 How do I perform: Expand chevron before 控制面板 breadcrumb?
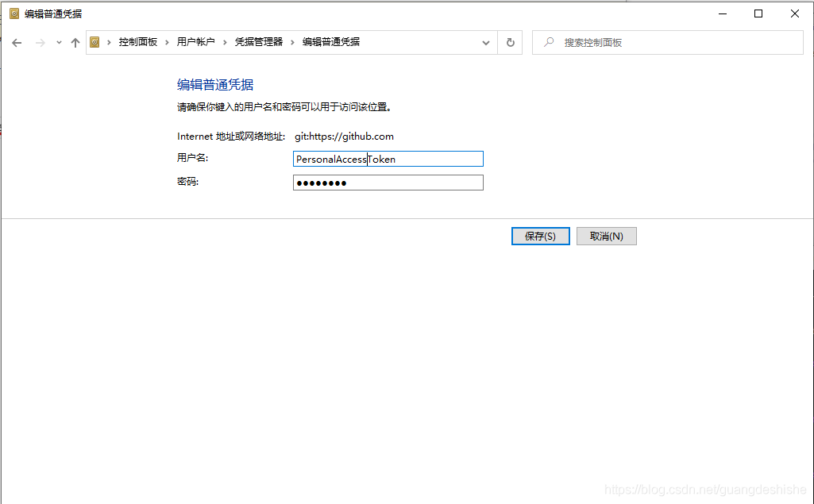click(x=109, y=42)
